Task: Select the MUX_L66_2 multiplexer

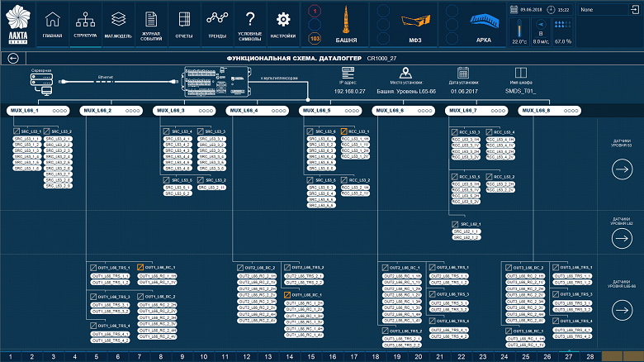Action: [111, 111]
